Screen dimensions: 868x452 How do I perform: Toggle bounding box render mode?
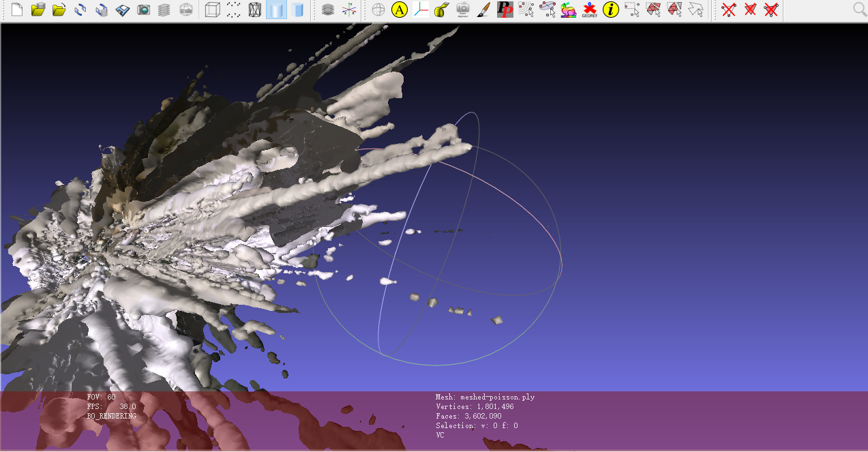tap(213, 10)
